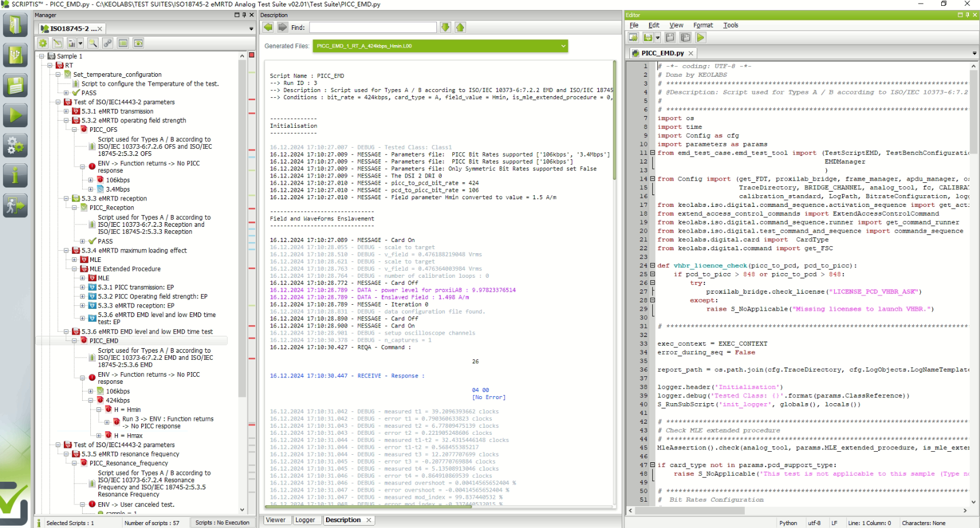Click the magnifier search icon in Manager toolbar
Screen dimensions: 980x528
coord(93,43)
